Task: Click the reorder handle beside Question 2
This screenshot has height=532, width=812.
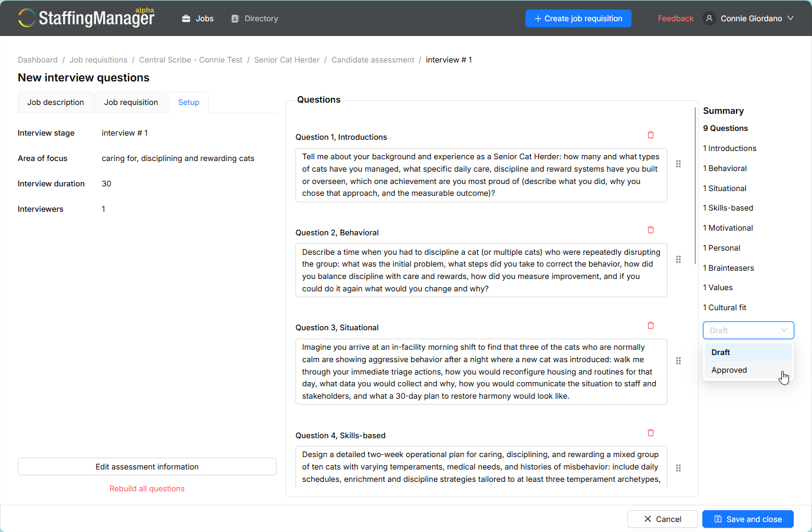Action: click(x=678, y=260)
